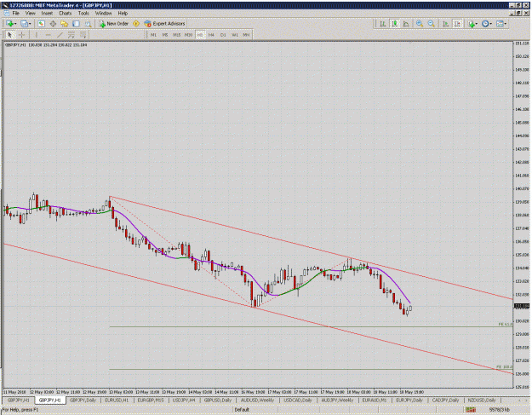The image size is (532, 415).
Task: Open the Strategy Tester magnifier icon
Action: (88, 23)
